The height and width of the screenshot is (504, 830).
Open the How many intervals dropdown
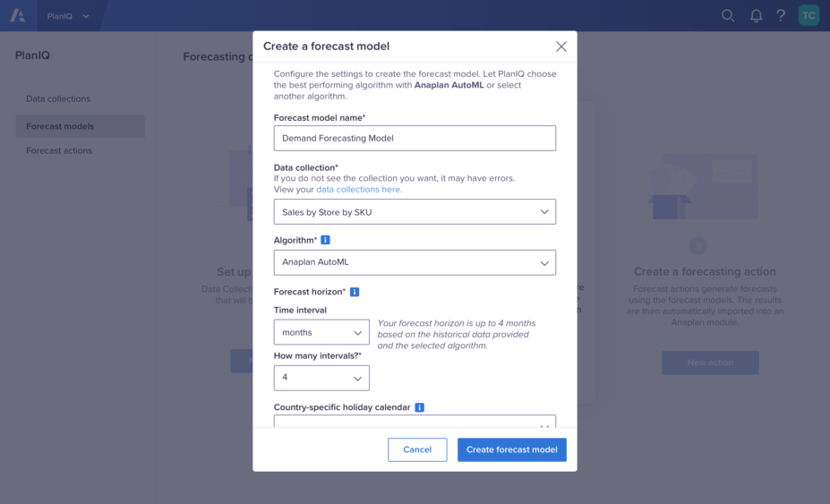click(321, 378)
